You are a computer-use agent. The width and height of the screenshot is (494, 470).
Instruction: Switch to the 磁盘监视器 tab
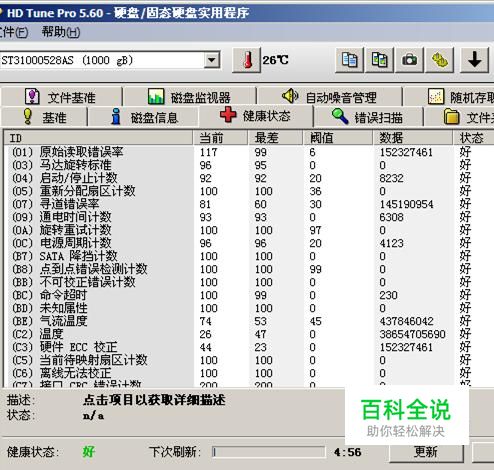click(189, 97)
